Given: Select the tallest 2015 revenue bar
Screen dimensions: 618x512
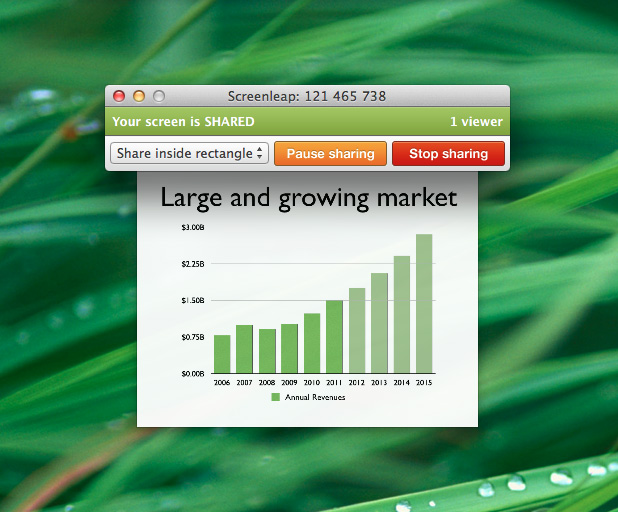Looking at the screenshot, I should click(x=424, y=304).
